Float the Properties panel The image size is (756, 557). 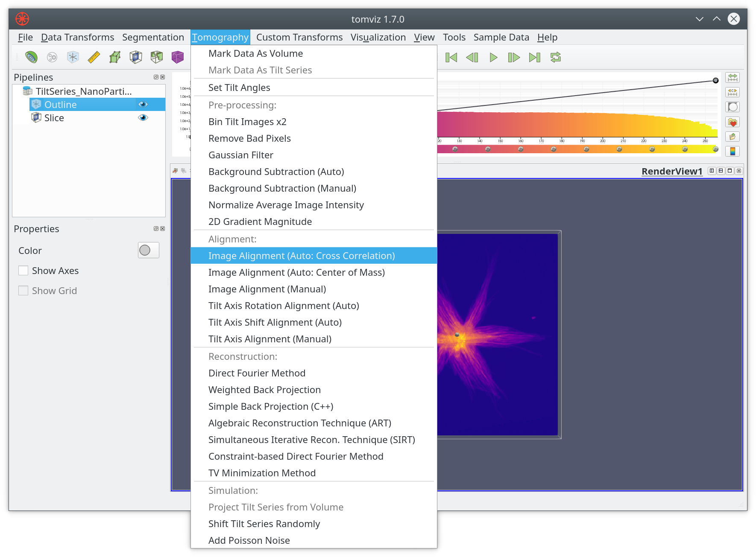pyautogui.click(x=156, y=229)
